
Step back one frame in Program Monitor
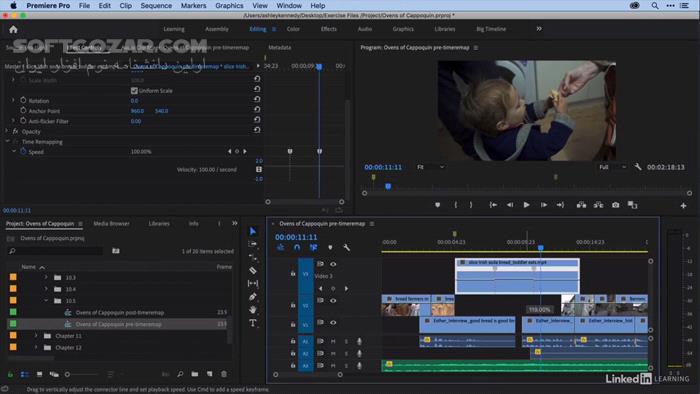[x=509, y=205]
